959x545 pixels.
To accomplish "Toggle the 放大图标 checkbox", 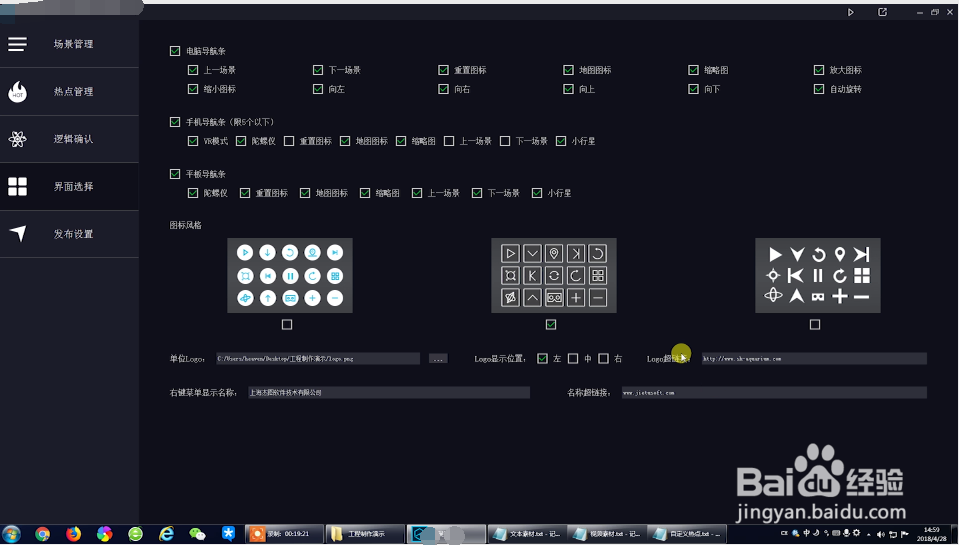I will click(x=819, y=70).
